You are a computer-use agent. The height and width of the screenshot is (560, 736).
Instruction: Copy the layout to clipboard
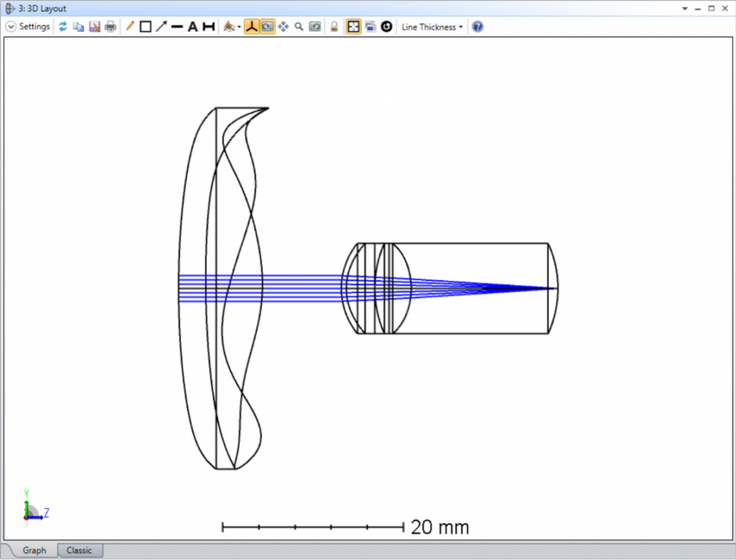pyautogui.click(x=78, y=27)
